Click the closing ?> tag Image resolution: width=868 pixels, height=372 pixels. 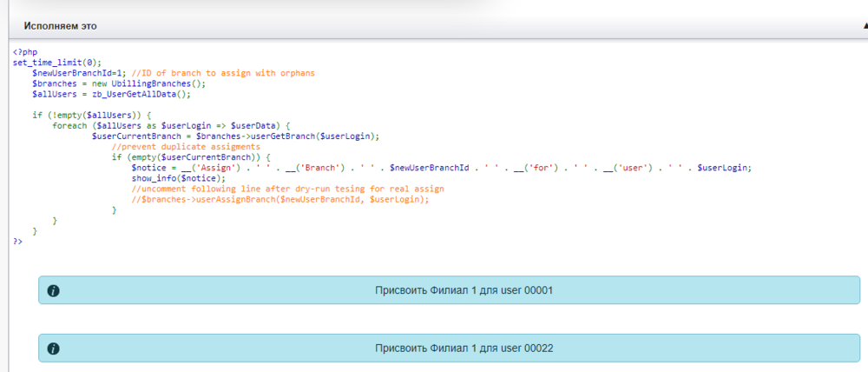point(18,241)
